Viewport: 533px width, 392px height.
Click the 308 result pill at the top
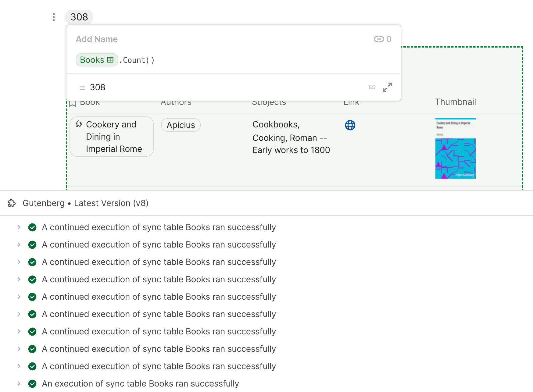pyautogui.click(x=79, y=17)
